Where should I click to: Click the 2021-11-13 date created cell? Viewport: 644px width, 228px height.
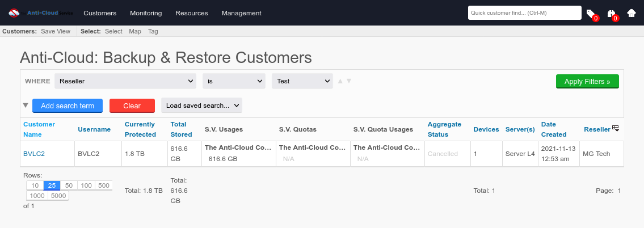pyautogui.click(x=559, y=154)
